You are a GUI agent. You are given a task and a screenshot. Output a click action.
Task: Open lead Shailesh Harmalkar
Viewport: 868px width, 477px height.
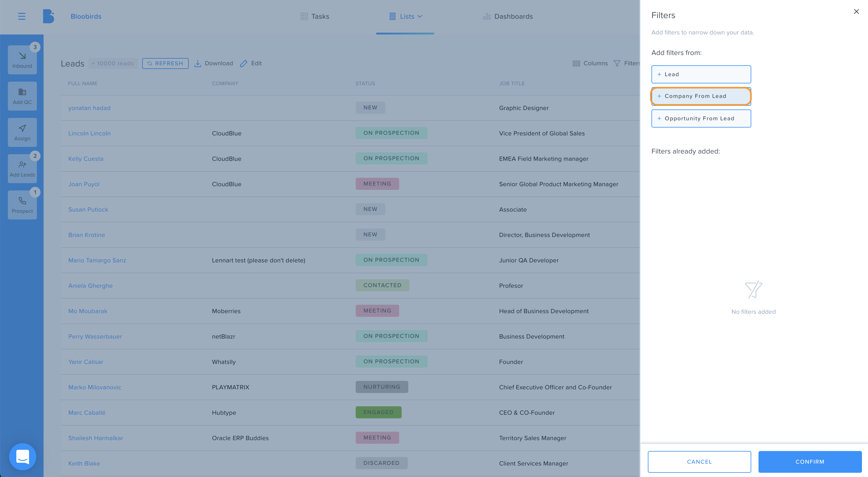click(96, 438)
